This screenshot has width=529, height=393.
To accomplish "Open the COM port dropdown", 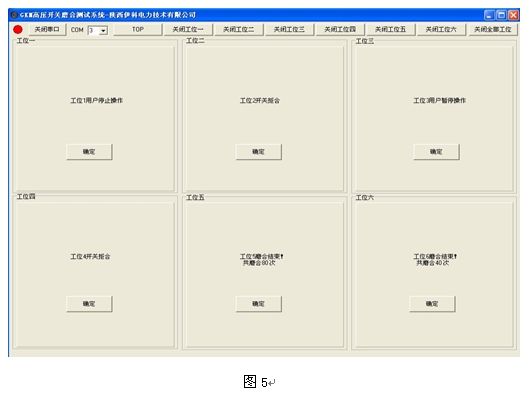I will tap(104, 30).
